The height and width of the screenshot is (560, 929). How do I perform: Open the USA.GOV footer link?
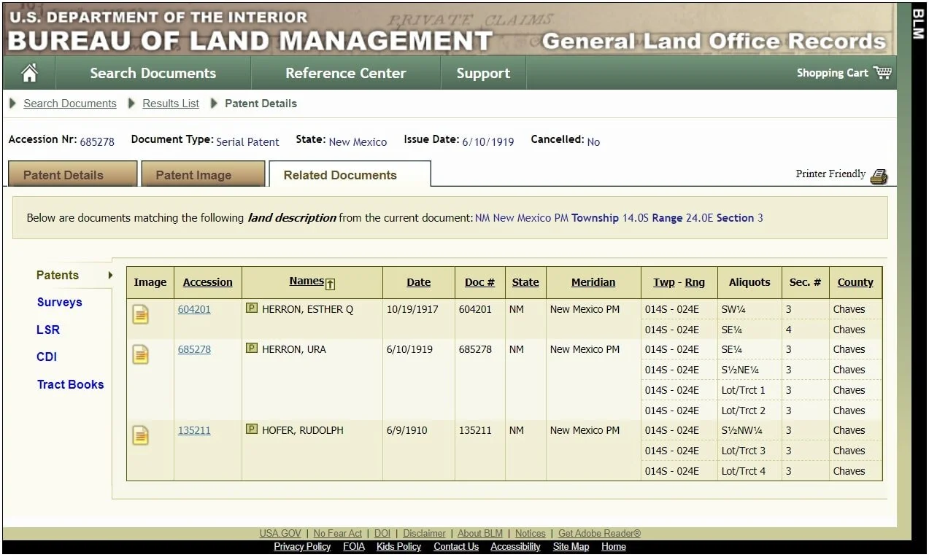tap(280, 534)
